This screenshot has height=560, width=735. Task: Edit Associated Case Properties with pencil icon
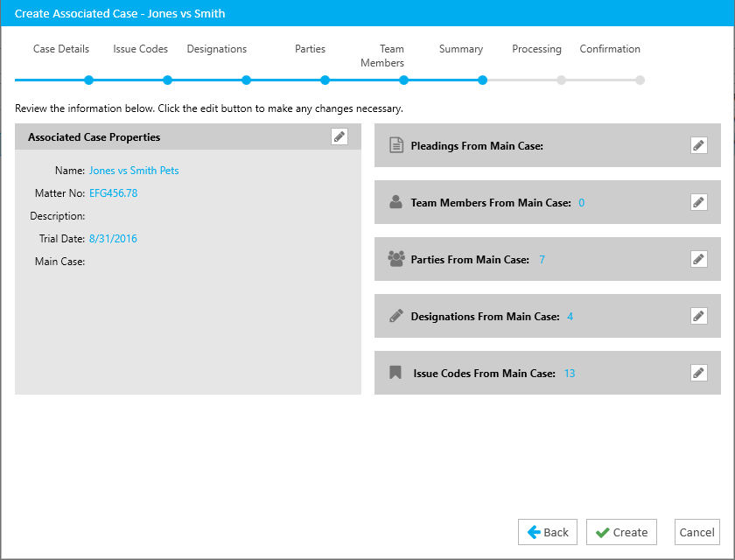point(339,136)
